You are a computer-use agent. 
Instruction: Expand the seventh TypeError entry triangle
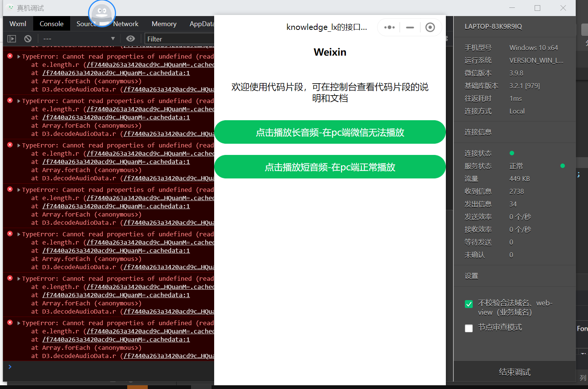19,323
